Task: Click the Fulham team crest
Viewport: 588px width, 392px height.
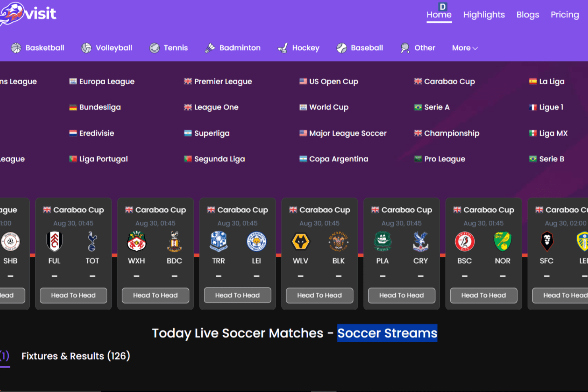Action: click(x=54, y=241)
